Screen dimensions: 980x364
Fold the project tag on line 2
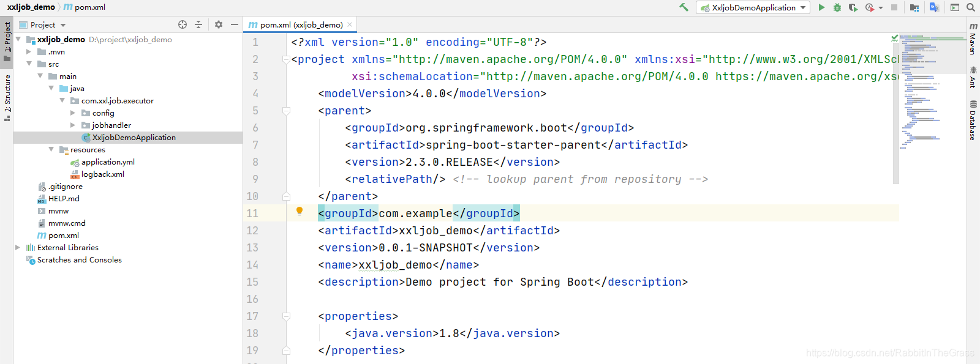click(286, 59)
